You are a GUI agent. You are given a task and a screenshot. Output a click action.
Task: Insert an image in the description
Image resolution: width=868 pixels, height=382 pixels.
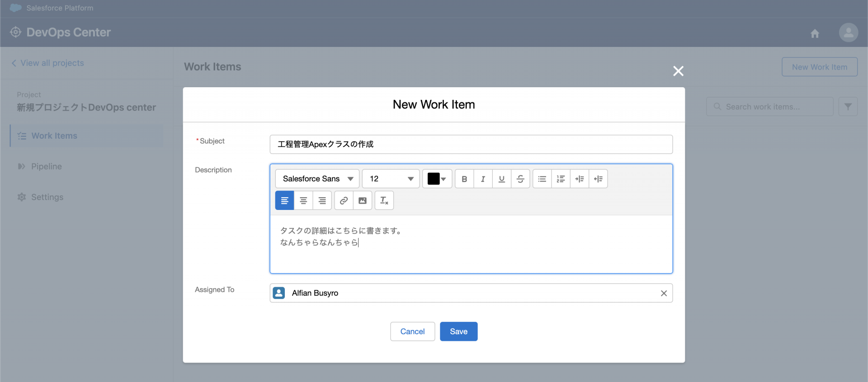pyautogui.click(x=363, y=200)
